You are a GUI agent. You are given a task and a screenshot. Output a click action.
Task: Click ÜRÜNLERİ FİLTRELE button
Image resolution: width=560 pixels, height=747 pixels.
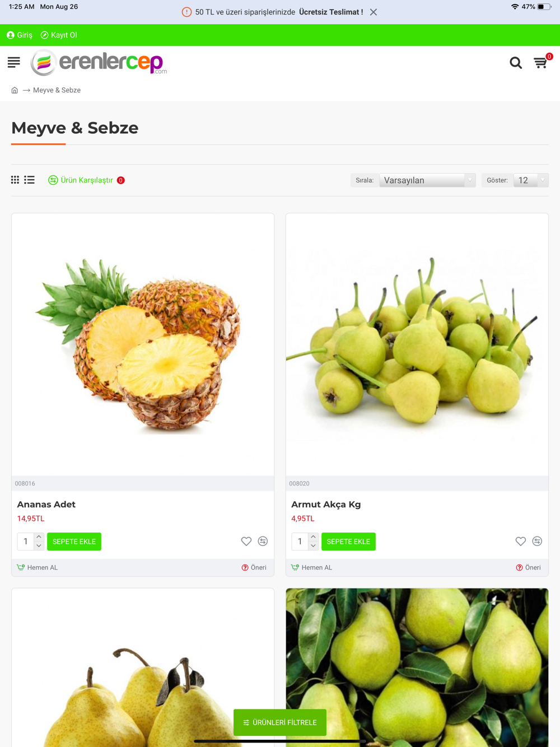coord(280,722)
